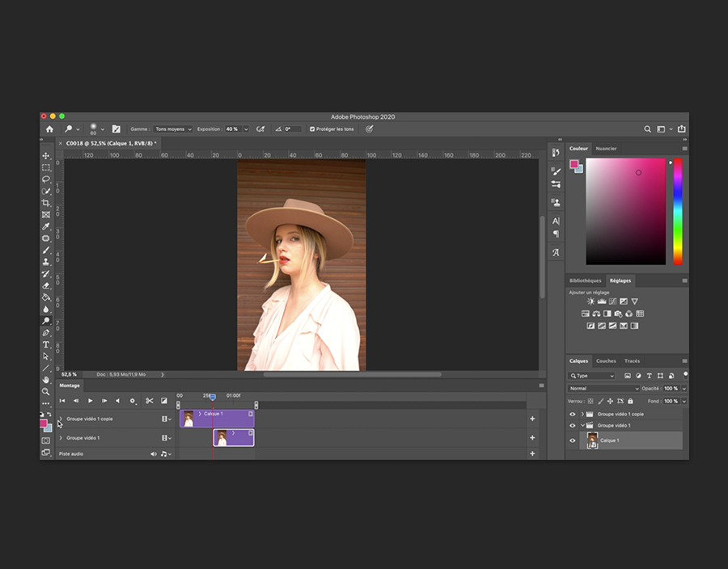Select the Lasso tool
Viewport: 728px width, 569px height.
(46, 179)
